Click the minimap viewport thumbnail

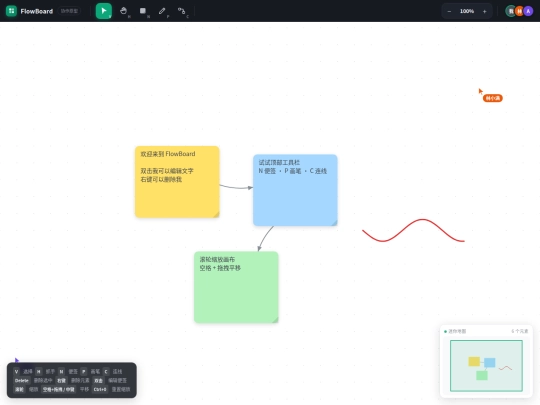click(486, 366)
